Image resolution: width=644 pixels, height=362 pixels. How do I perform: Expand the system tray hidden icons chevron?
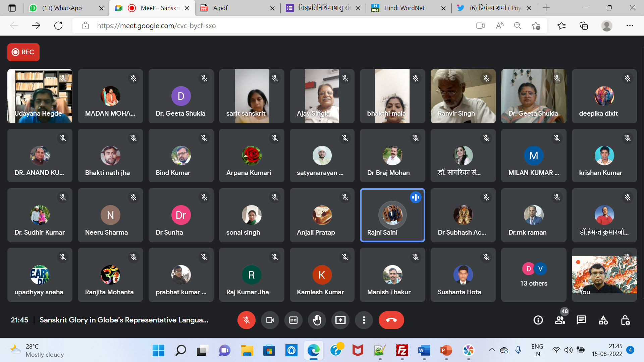coord(492,350)
